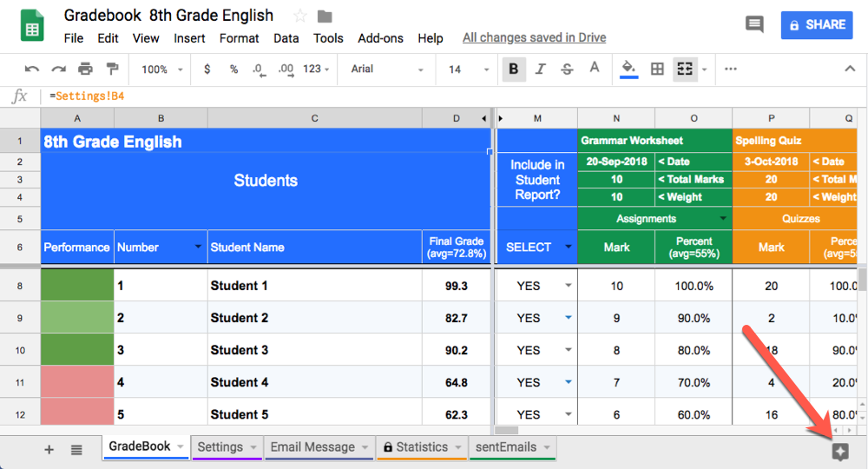Select the paint format roller icon

point(112,69)
